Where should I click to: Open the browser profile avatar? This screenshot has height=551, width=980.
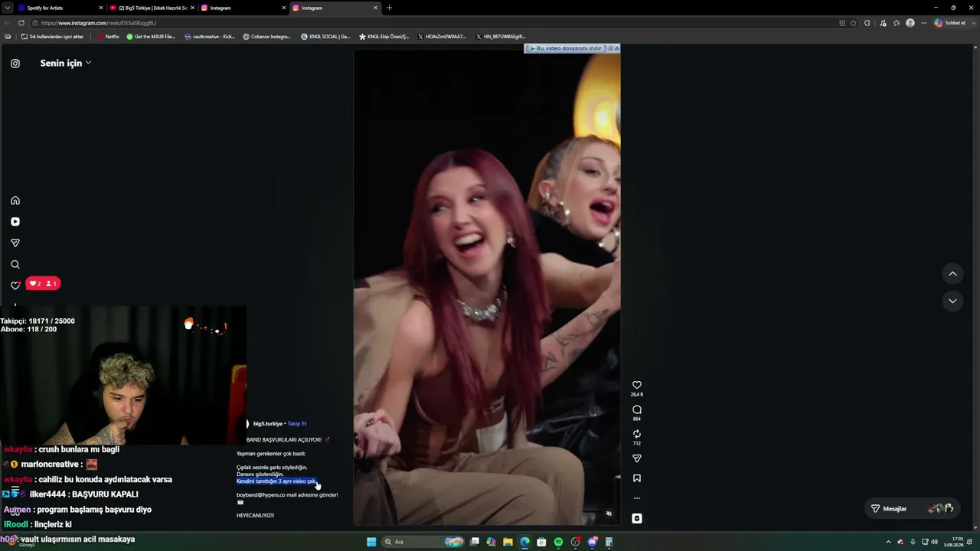coord(910,23)
